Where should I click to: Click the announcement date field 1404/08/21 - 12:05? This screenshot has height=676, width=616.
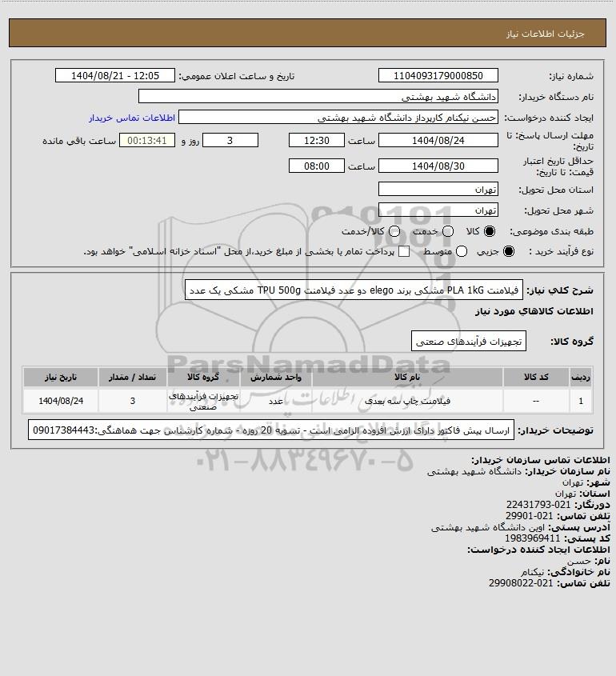coord(115,75)
